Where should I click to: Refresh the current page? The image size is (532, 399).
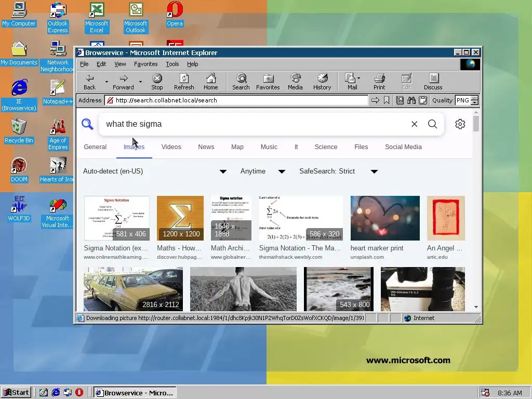coord(184,82)
